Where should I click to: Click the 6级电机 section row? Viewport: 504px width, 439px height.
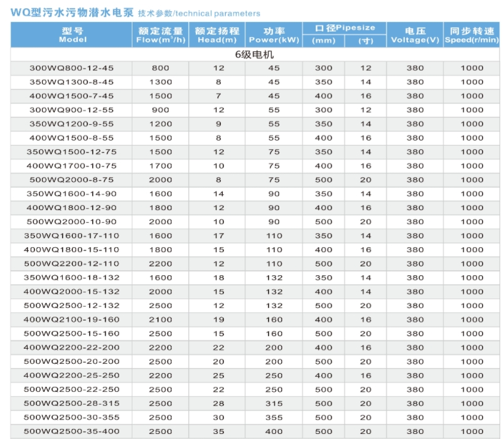click(254, 55)
